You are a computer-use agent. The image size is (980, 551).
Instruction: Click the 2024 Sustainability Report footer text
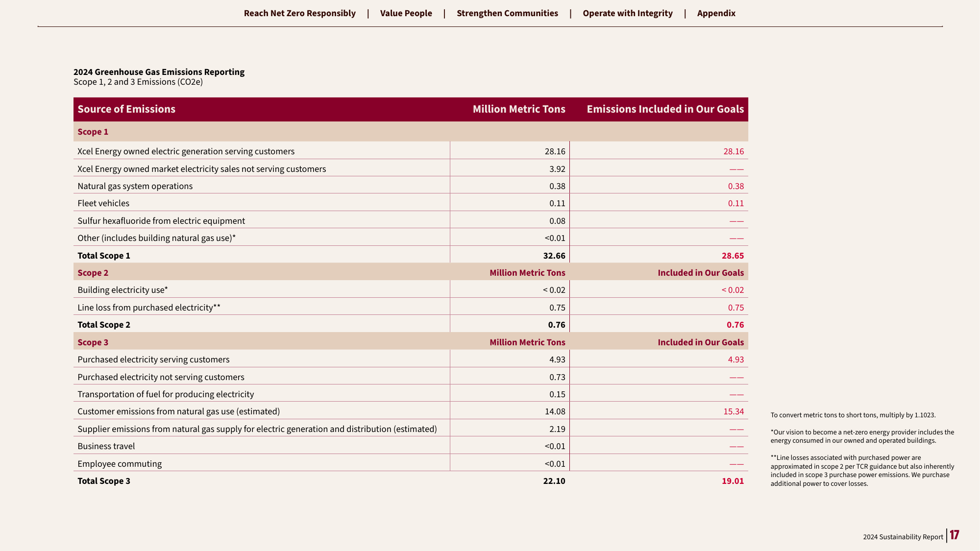click(903, 537)
